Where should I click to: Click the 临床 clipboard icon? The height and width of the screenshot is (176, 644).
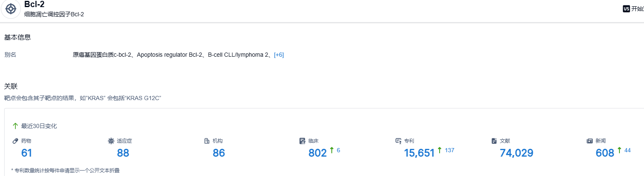302,141
